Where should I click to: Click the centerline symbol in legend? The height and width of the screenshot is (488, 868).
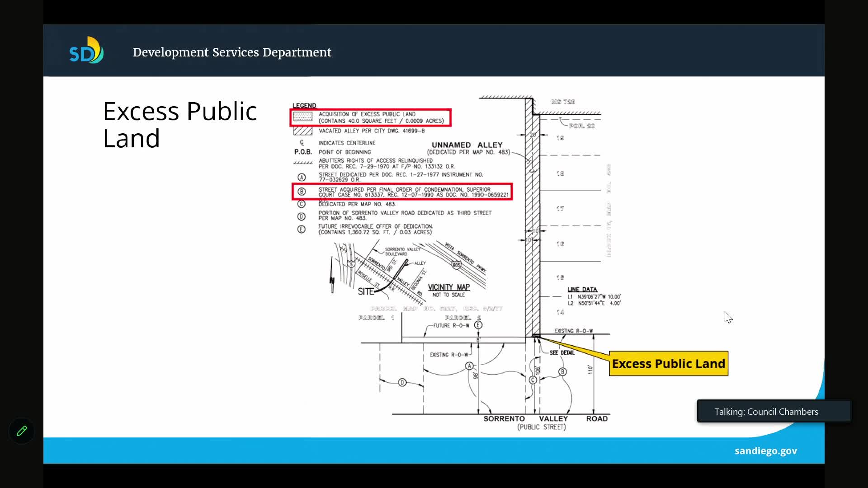302,143
